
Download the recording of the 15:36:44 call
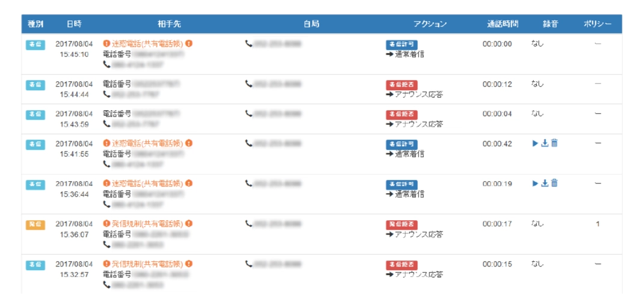tap(545, 183)
